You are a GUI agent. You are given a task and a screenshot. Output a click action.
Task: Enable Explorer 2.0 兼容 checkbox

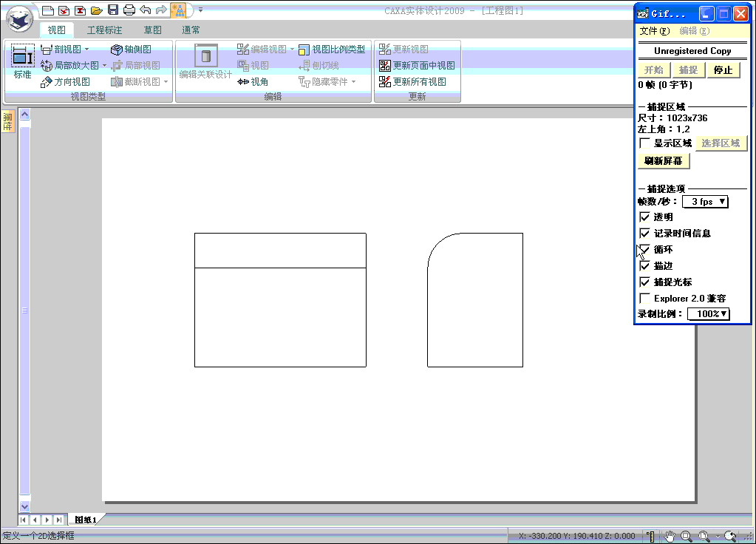[644, 298]
